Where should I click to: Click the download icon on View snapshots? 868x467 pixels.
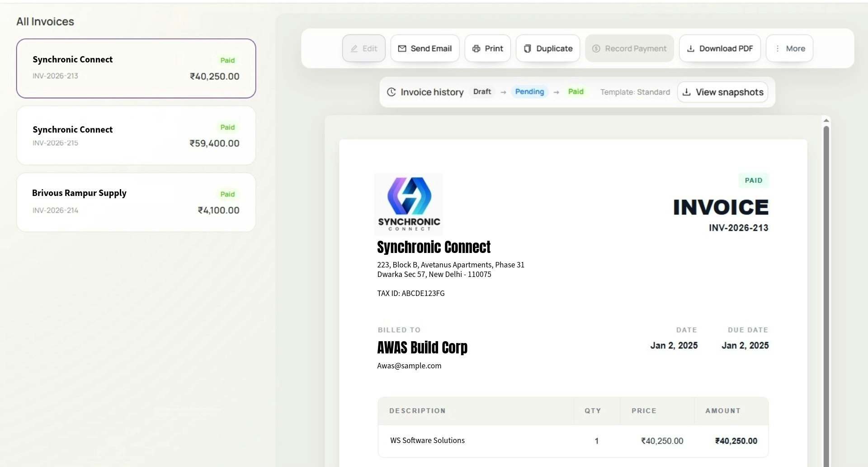click(x=686, y=92)
